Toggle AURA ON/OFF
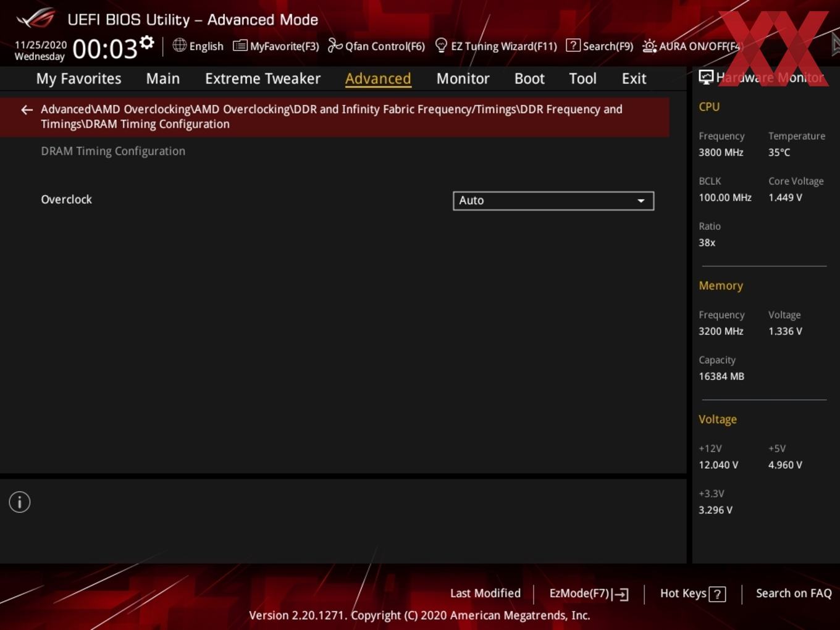840x630 pixels. tap(692, 46)
